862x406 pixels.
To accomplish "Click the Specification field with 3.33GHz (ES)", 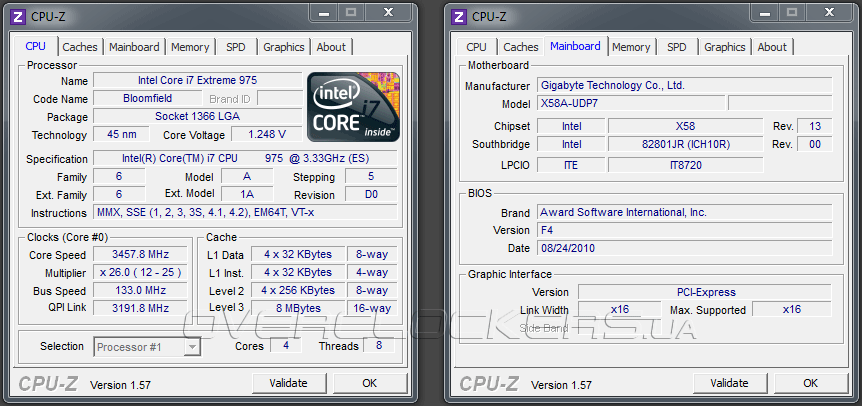I will [245, 158].
